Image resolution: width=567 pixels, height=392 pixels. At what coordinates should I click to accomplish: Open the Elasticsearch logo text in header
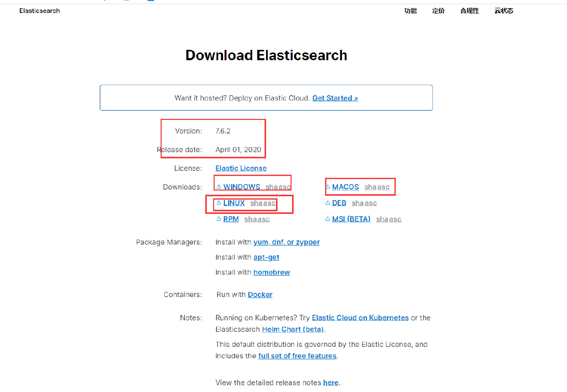[x=39, y=11]
